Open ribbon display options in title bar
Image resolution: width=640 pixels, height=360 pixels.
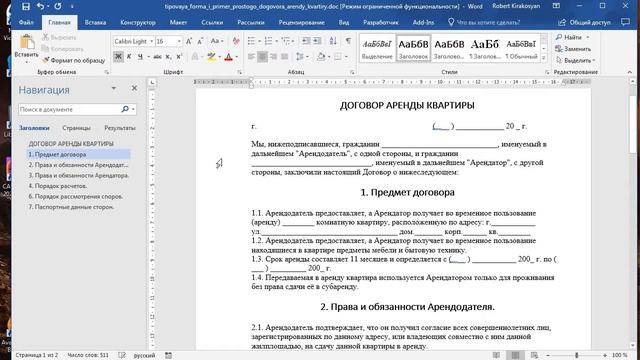(x=556, y=6)
